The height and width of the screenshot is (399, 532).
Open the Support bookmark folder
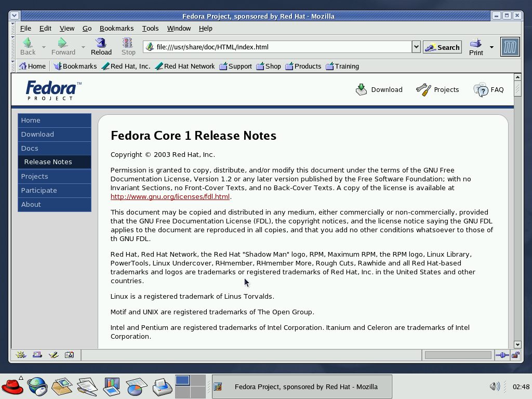(236, 66)
